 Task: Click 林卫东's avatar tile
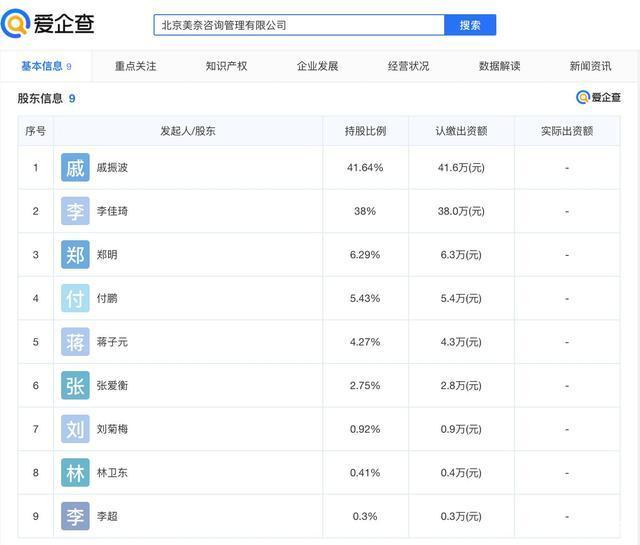[75, 472]
